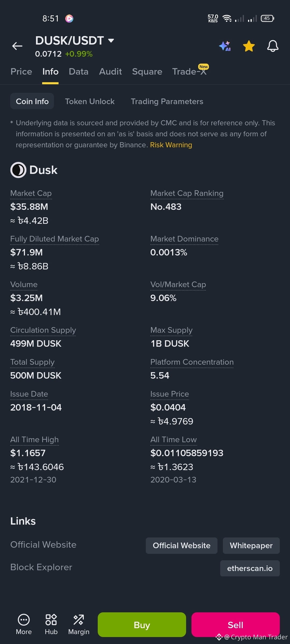Select the Trading Parameters sub-tab
This screenshot has width=290, height=644.
point(167,101)
